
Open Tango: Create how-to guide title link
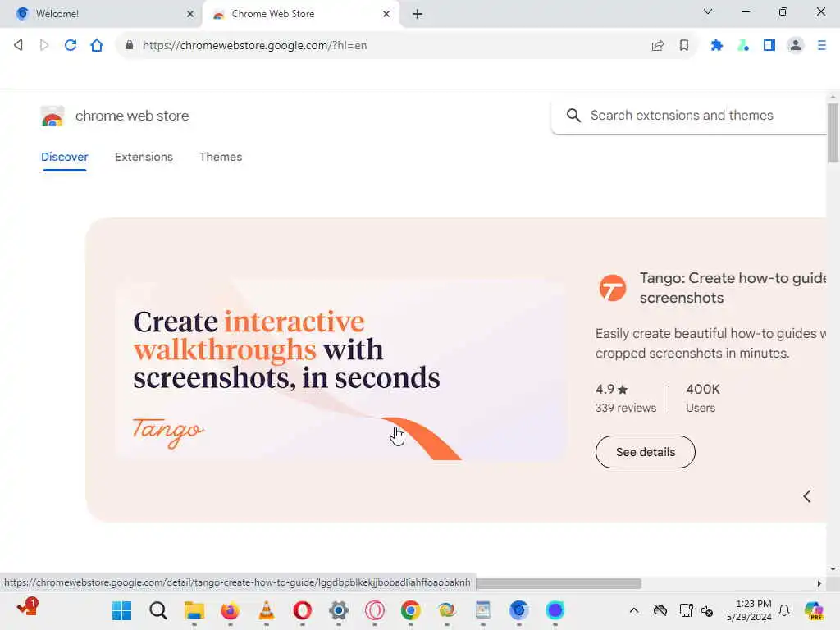click(x=733, y=288)
